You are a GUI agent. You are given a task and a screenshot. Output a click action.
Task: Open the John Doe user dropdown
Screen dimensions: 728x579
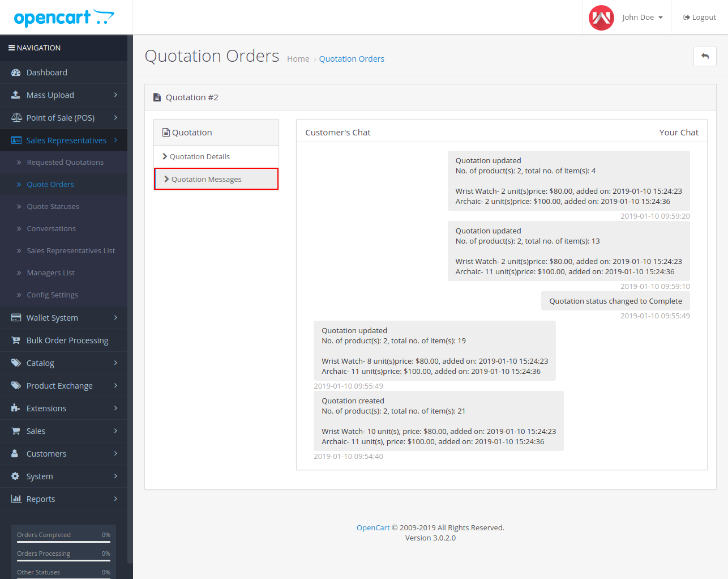click(642, 18)
